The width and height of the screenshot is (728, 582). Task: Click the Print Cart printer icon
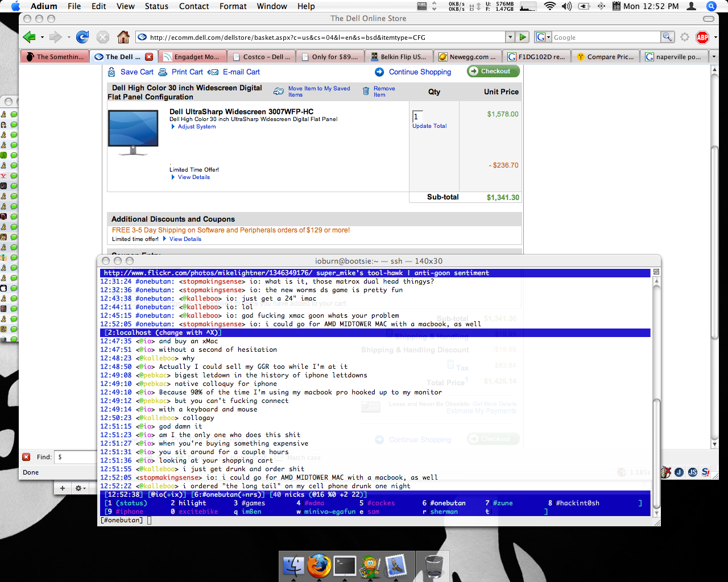tap(163, 72)
